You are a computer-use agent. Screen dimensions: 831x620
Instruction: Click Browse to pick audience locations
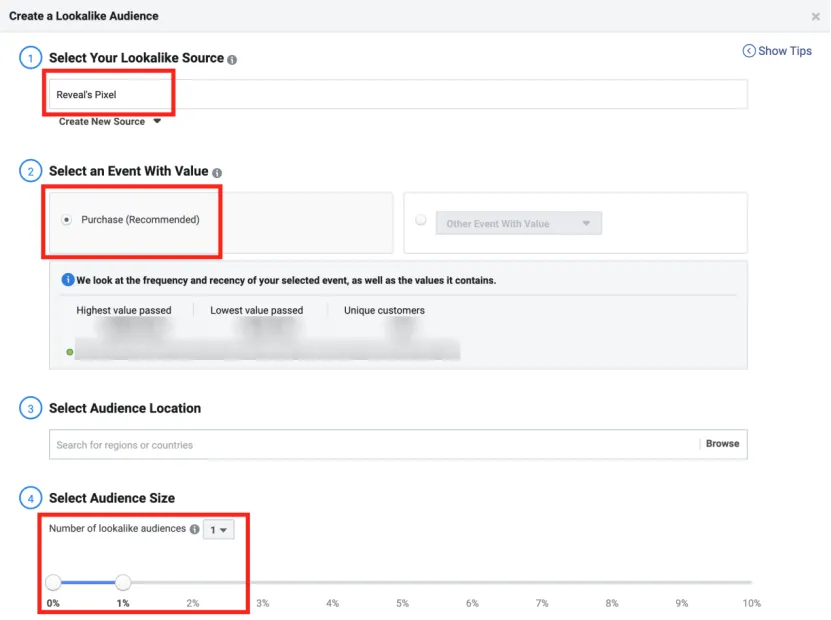(722, 444)
